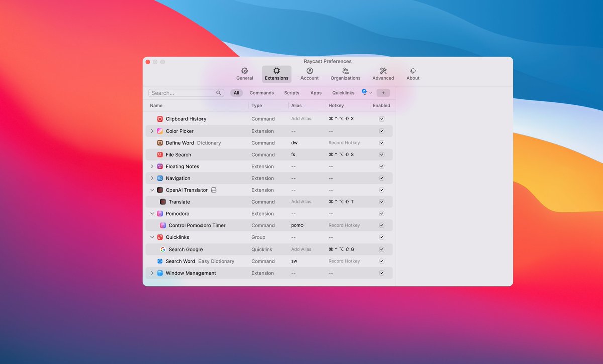Click the Translate hotkey ending in T
This screenshot has height=364, width=603.
pyautogui.click(x=341, y=202)
